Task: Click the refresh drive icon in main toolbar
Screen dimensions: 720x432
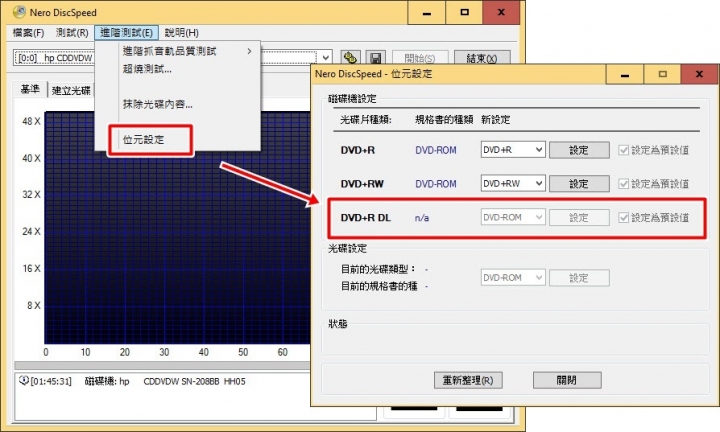Action: tap(350, 58)
